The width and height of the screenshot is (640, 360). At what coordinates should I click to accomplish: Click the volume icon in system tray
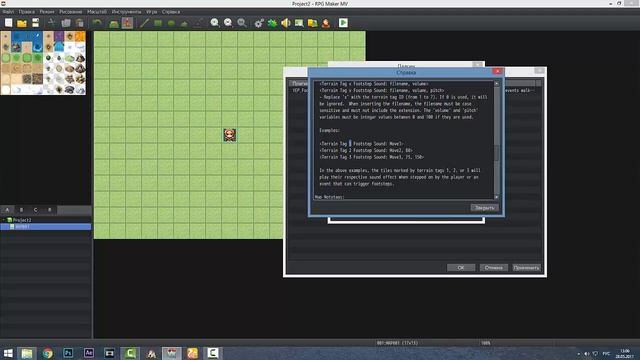[x=587, y=353]
